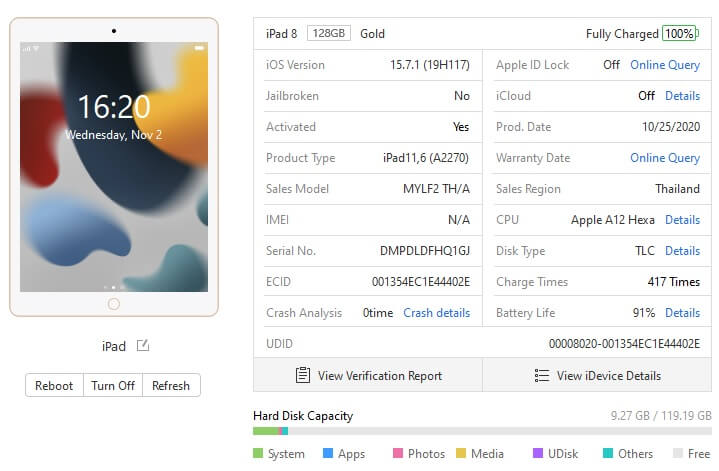This screenshot has height=471, width=719.
Task: Click the edit icon next to iPad name
Action: (x=143, y=346)
